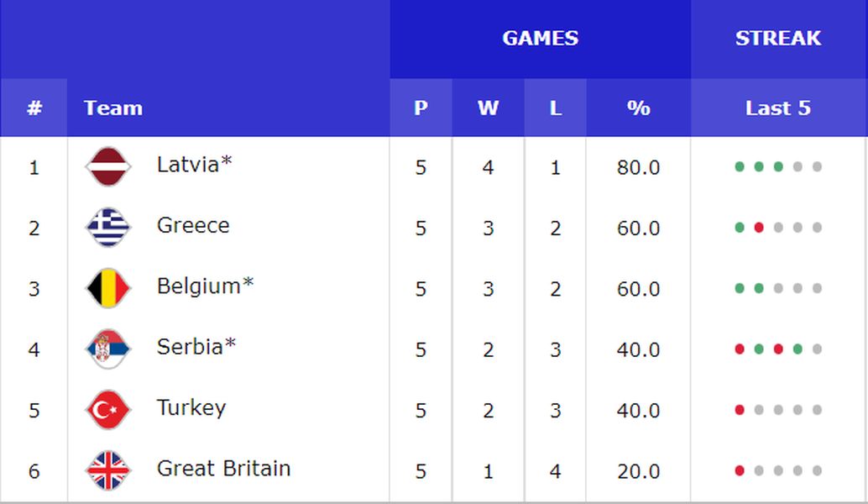Click the Serbia flag icon
Screen dimensions: 868x504
(x=108, y=349)
